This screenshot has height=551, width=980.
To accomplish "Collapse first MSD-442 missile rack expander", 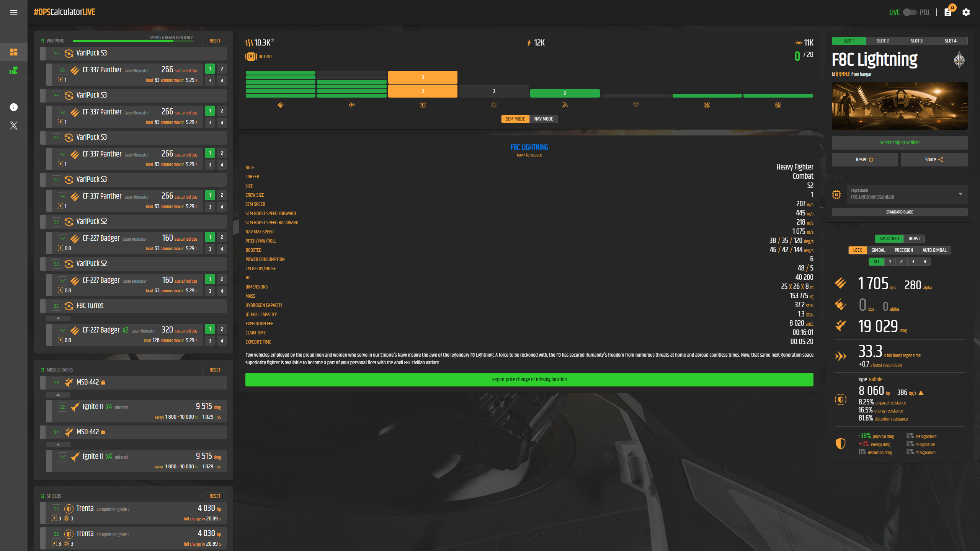I will (x=58, y=395).
